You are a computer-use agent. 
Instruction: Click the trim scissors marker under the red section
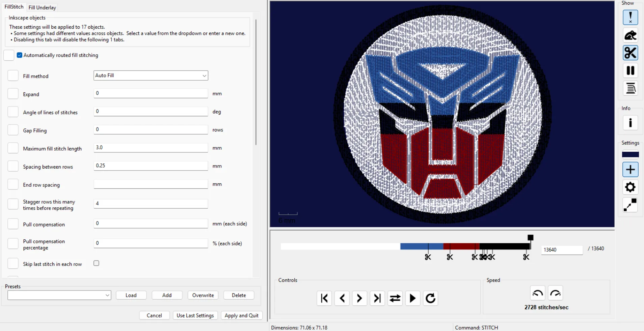(450, 257)
